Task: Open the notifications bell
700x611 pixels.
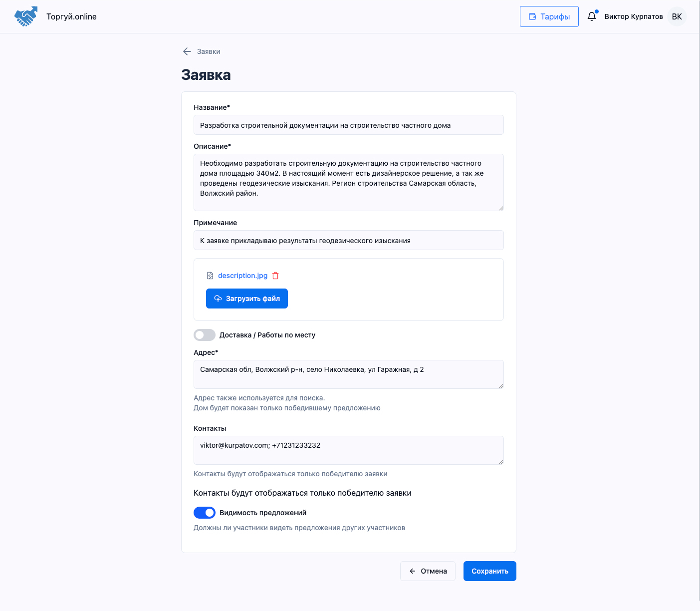Action: [x=592, y=16]
